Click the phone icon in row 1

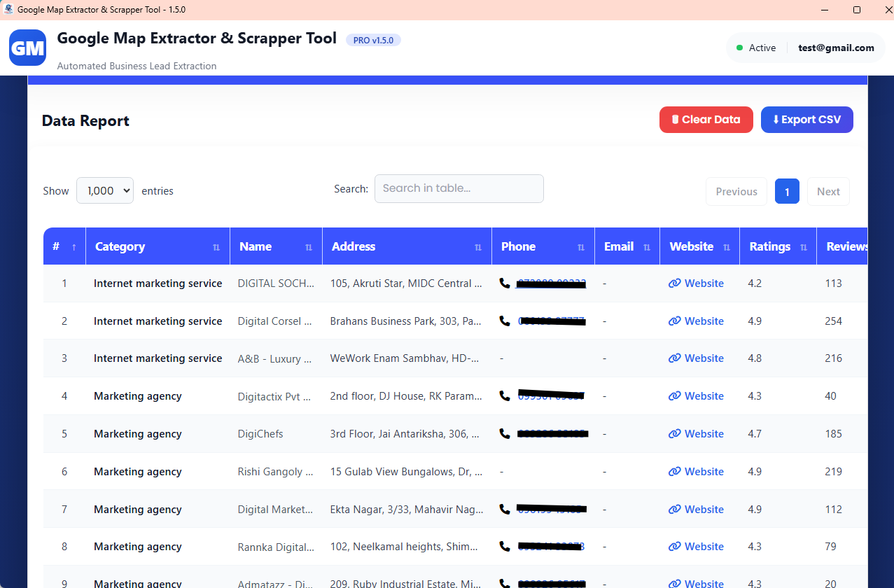505,283
